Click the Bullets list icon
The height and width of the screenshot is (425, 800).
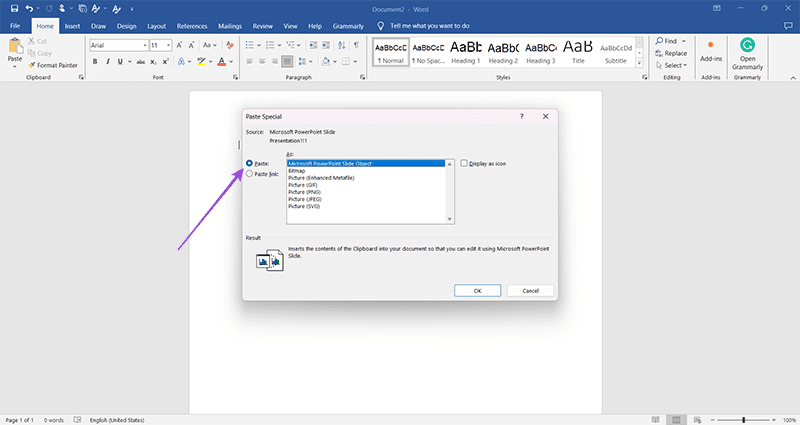coord(249,45)
